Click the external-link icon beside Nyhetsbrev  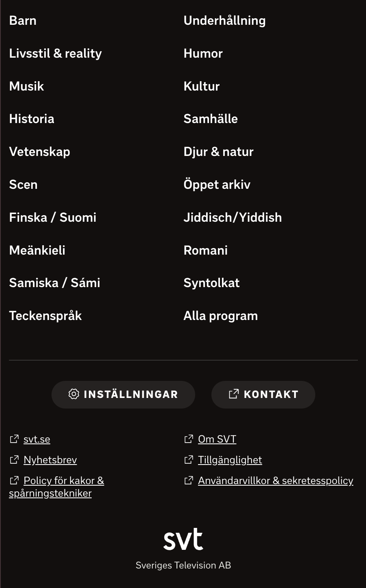14,460
